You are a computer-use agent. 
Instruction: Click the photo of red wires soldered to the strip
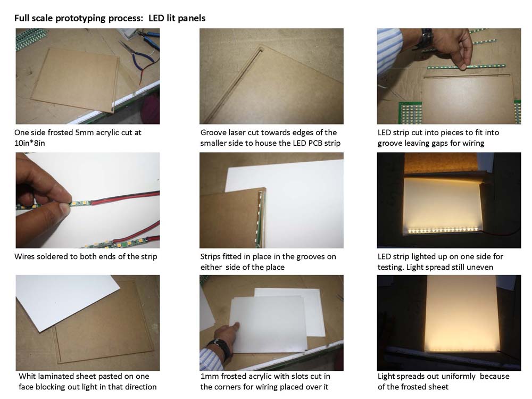point(88,200)
